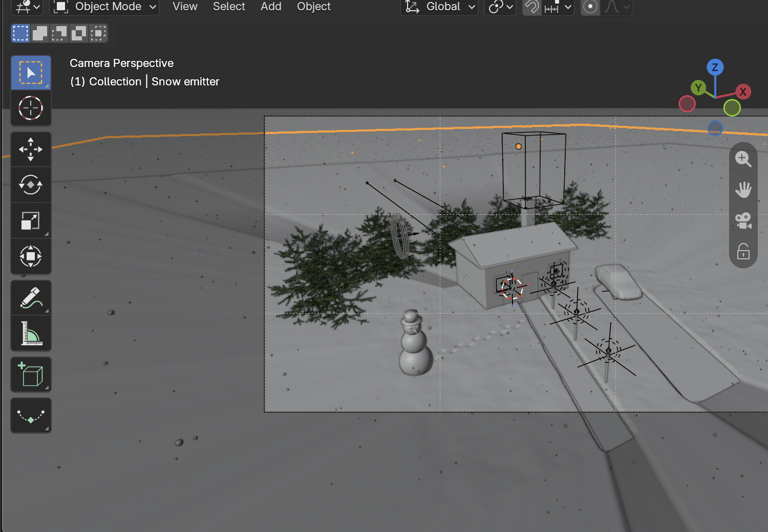Open the editor type dropdown
This screenshot has height=532, width=768.
point(27,7)
